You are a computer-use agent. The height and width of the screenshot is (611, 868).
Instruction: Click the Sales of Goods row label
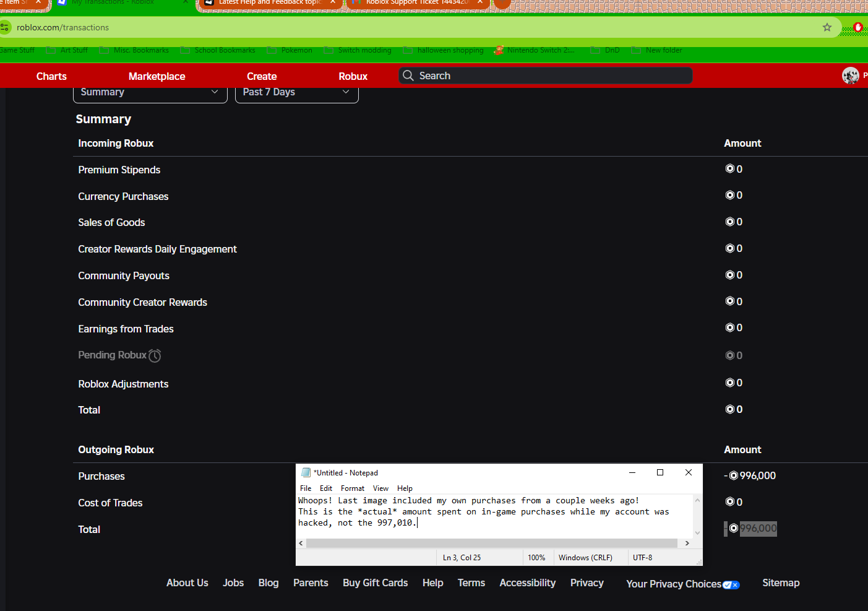tap(111, 222)
